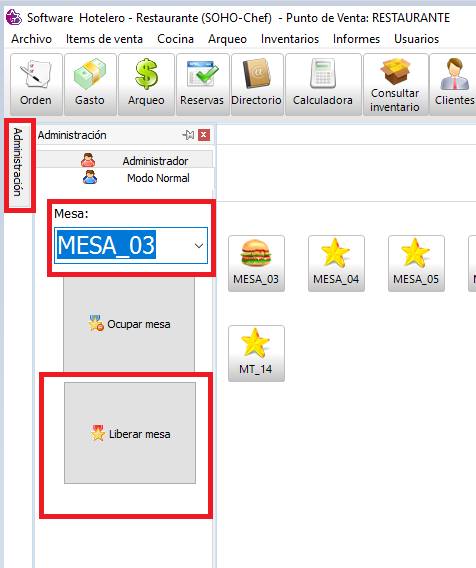Image resolution: width=476 pixels, height=568 pixels.
Task: Open the Inventarios menu
Action: coord(290,39)
